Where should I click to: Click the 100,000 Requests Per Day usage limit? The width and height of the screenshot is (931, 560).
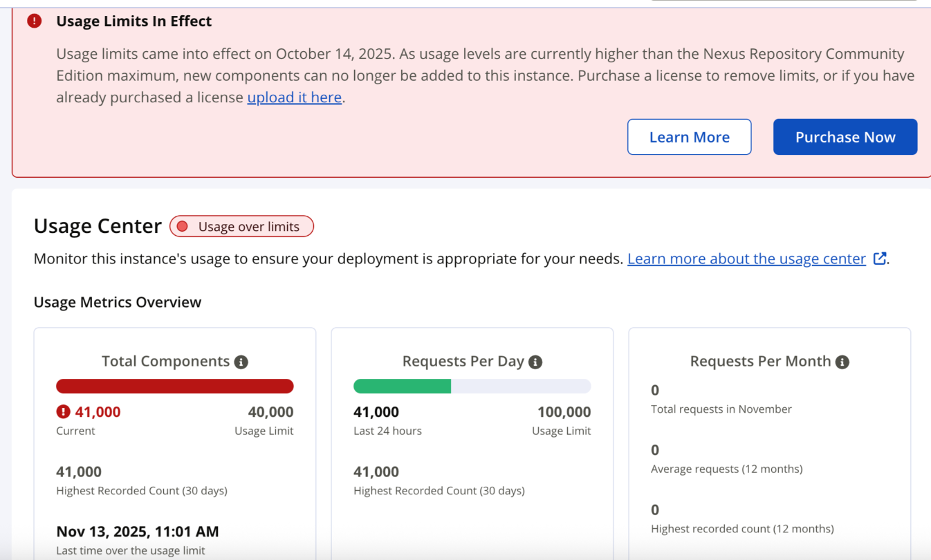564,412
